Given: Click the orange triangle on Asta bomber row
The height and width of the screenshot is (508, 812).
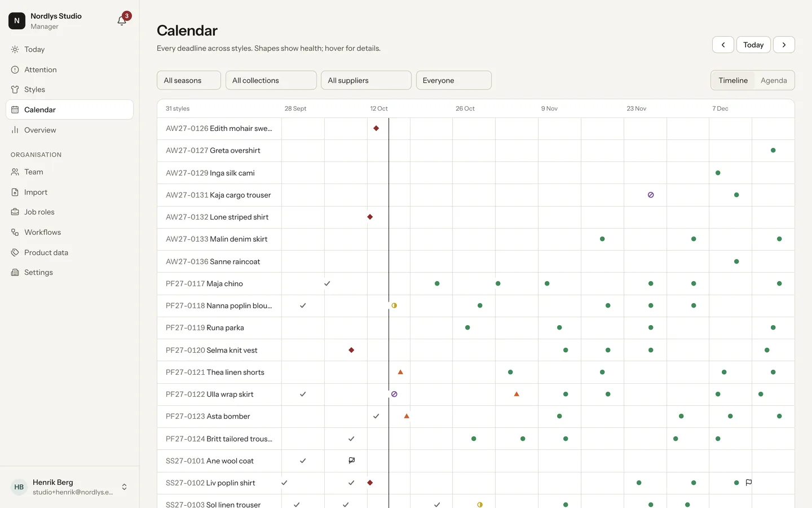Looking at the screenshot, I should (407, 416).
